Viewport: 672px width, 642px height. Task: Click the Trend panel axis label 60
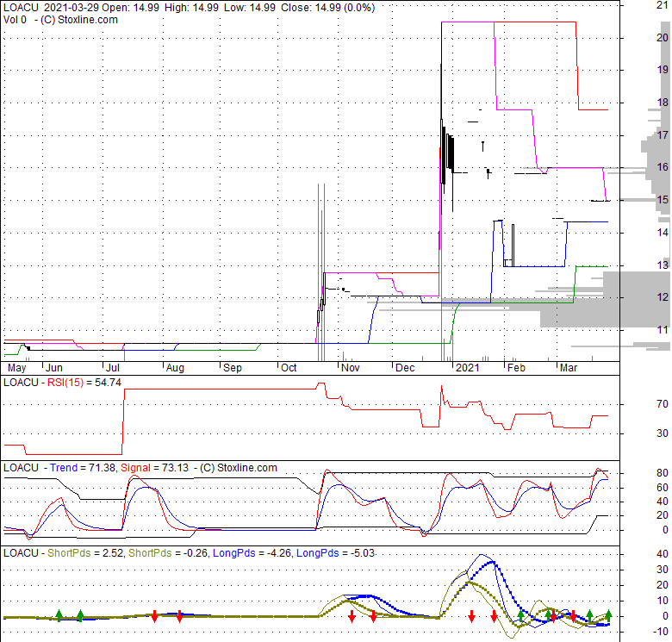[x=663, y=487]
